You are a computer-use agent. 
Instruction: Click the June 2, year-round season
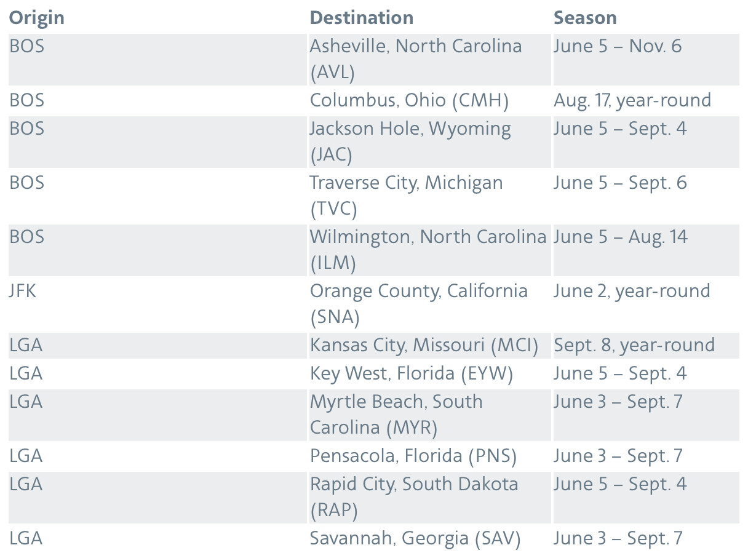[631, 291]
